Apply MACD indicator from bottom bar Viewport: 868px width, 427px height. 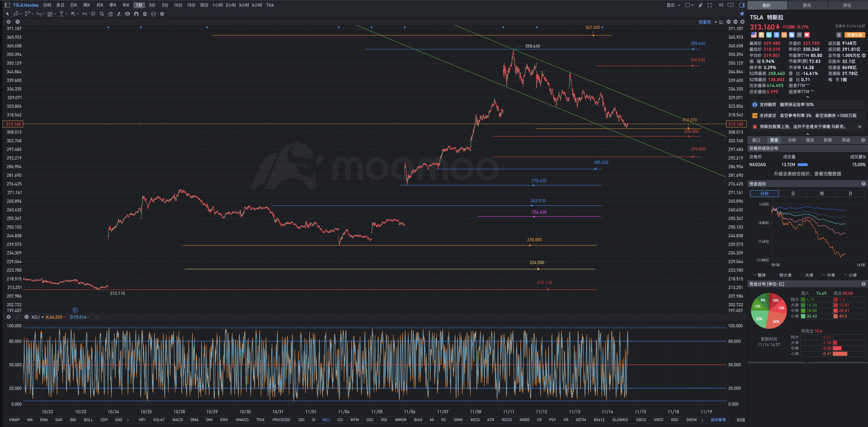(177, 420)
